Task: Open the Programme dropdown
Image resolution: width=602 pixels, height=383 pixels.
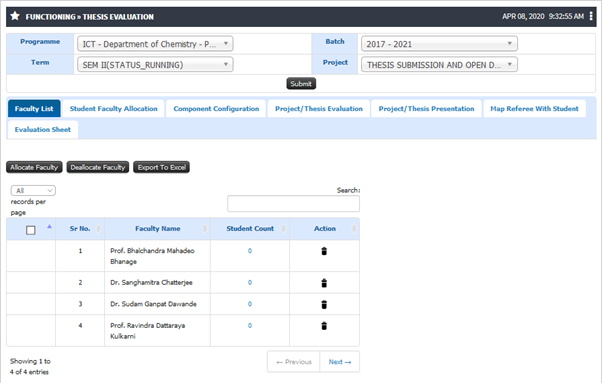Action: [155, 44]
